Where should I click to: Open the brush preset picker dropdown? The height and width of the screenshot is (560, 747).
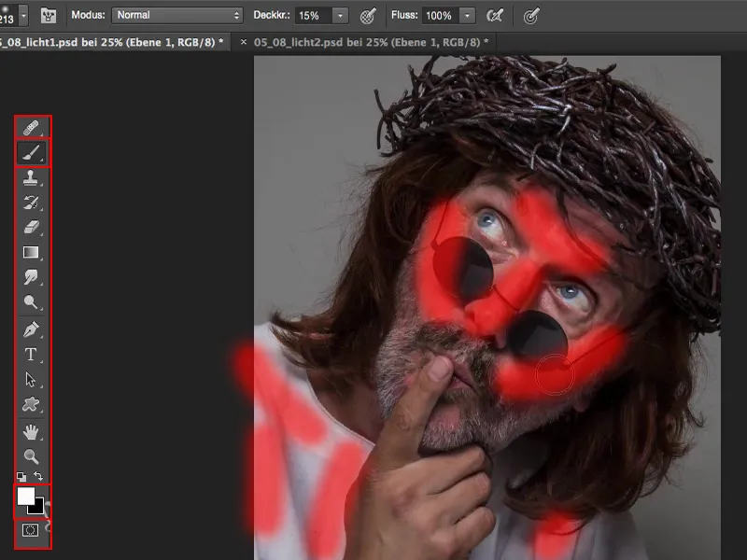(23, 16)
